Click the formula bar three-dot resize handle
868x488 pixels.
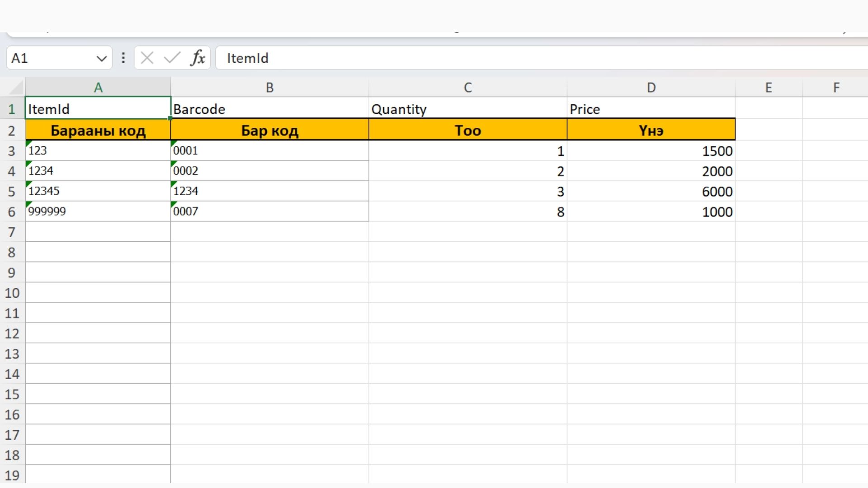(x=123, y=58)
